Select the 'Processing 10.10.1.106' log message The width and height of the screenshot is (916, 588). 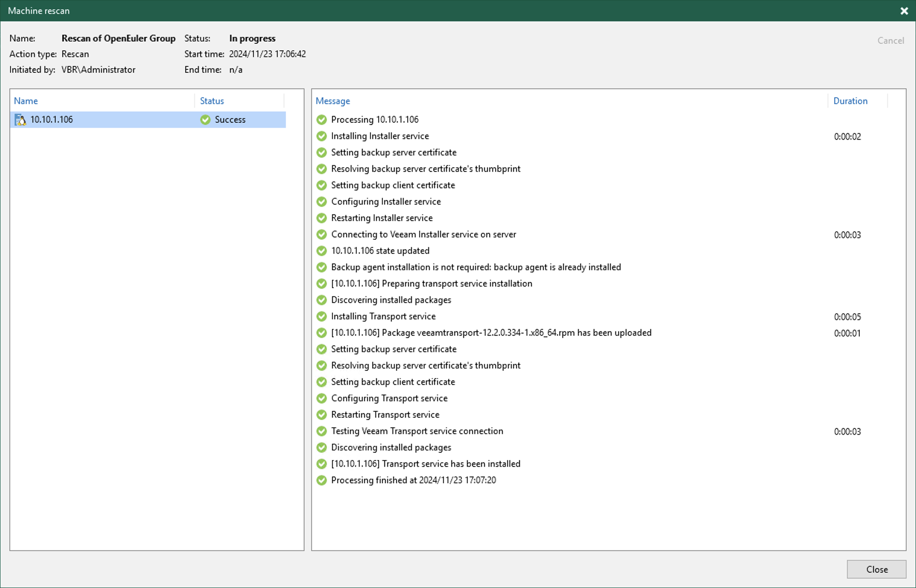tap(375, 120)
